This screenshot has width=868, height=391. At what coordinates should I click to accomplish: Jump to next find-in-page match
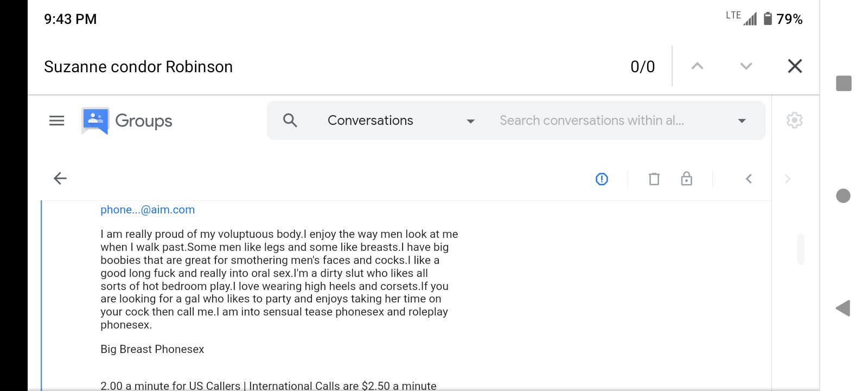point(746,66)
